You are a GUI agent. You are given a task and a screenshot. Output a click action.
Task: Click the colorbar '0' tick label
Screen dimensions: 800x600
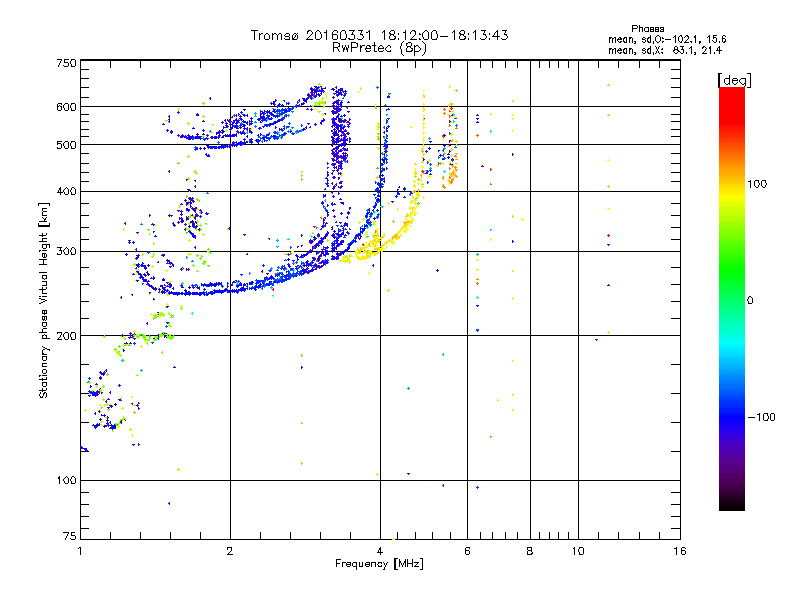(750, 301)
